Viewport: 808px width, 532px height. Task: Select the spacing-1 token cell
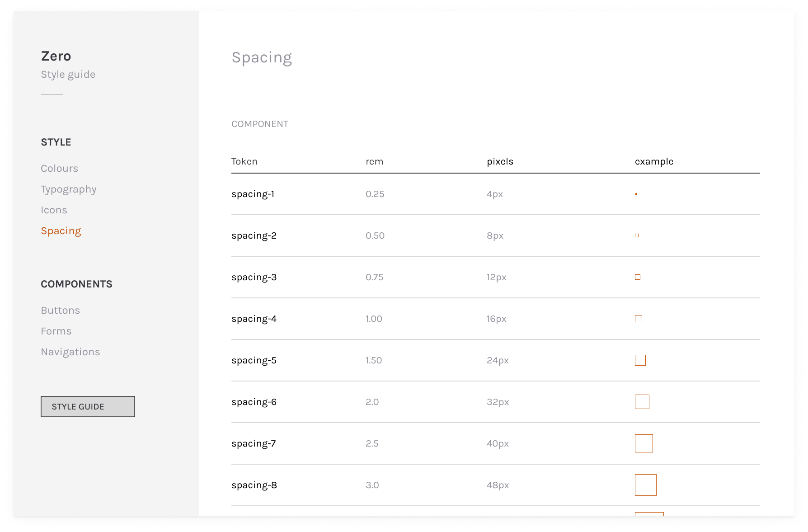(253, 194)
